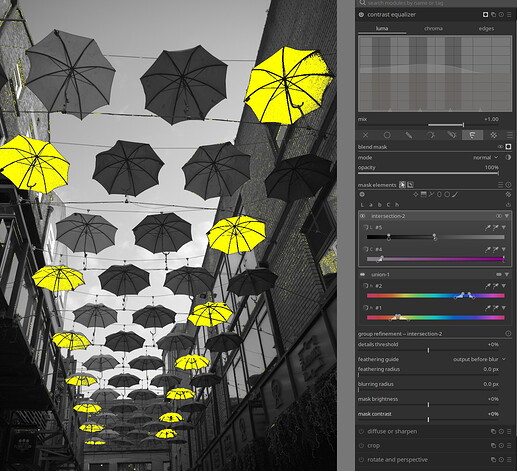The width and height of the screenshot is (517, 471).
Task: Toggle second mask elements edit mode button
Action: click(x=410, y=185)
